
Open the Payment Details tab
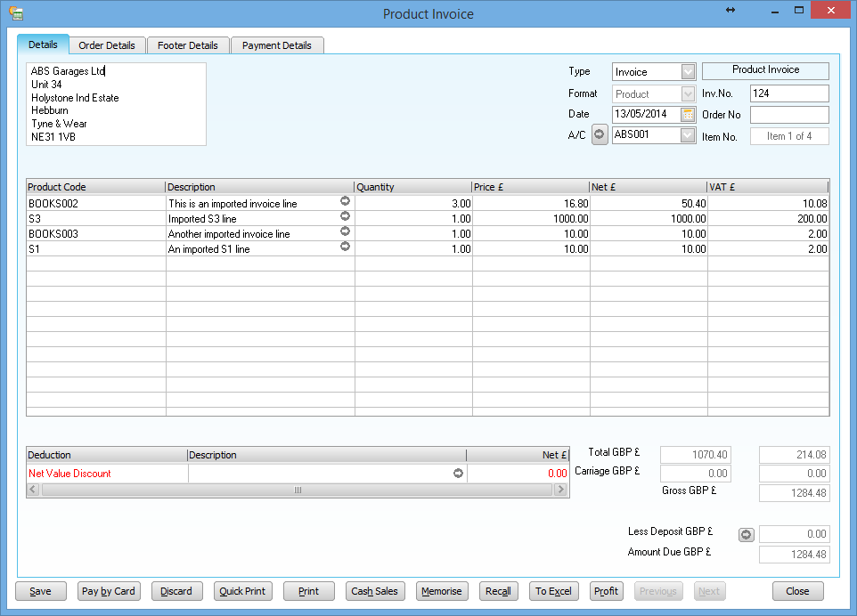click(x=277, y=45)
